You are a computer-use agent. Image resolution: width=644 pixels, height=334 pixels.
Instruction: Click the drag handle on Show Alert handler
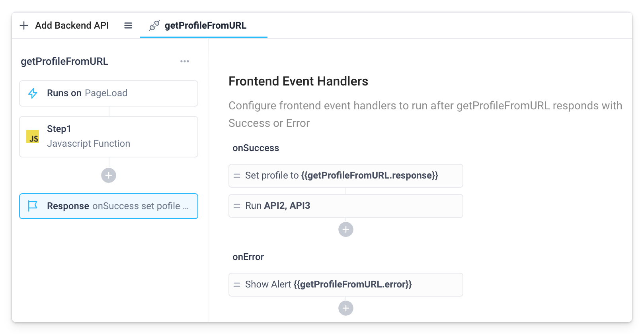click(236, 284)
